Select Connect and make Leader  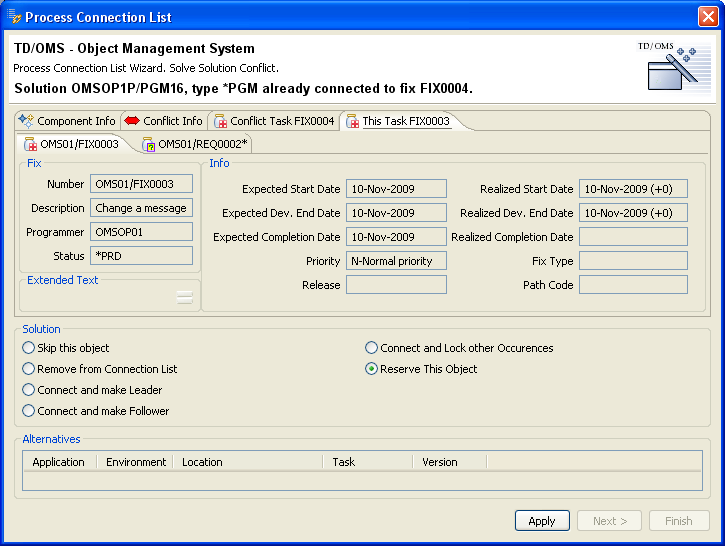click(29, 390)
